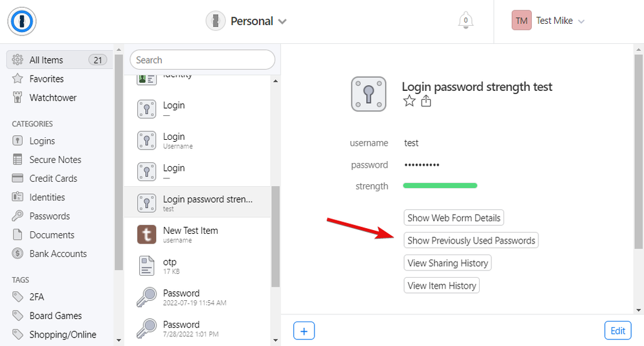
Task: Mark item as favorite with star icon
Action: point(409,101)
